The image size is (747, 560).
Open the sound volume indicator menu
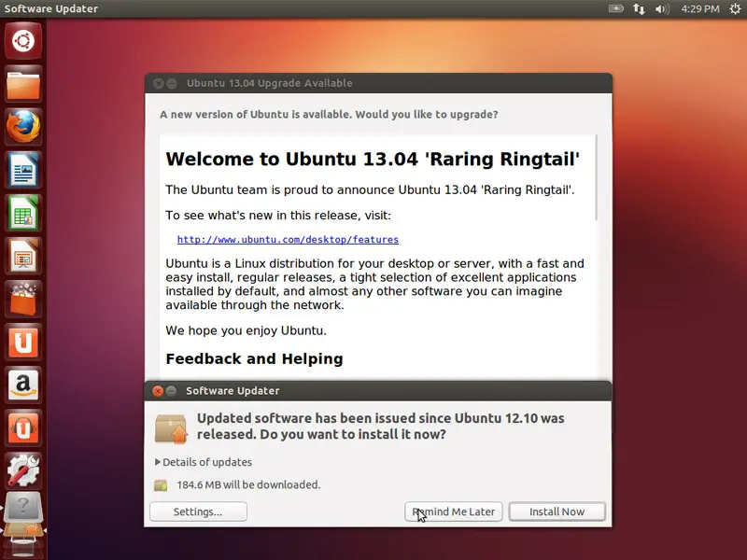(x=663, y=9)
